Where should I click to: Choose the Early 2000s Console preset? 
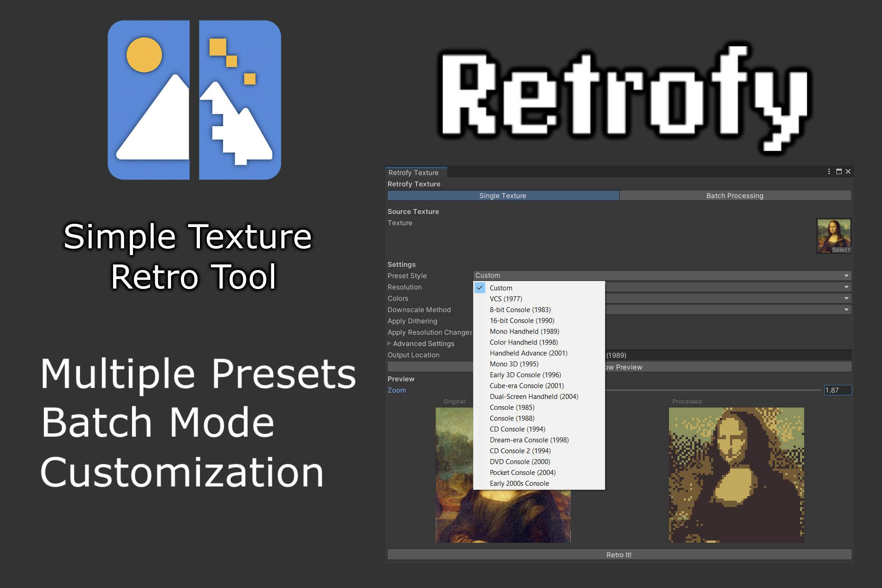519,483
